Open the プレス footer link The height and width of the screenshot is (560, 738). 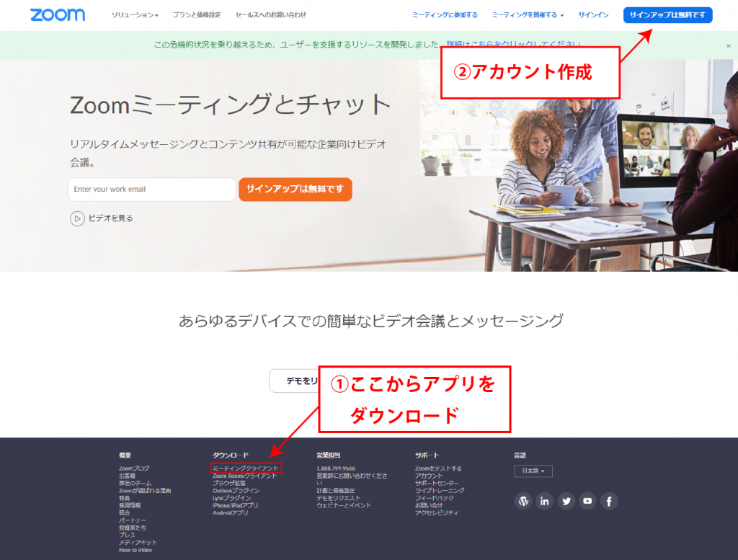tap(127, 535)
